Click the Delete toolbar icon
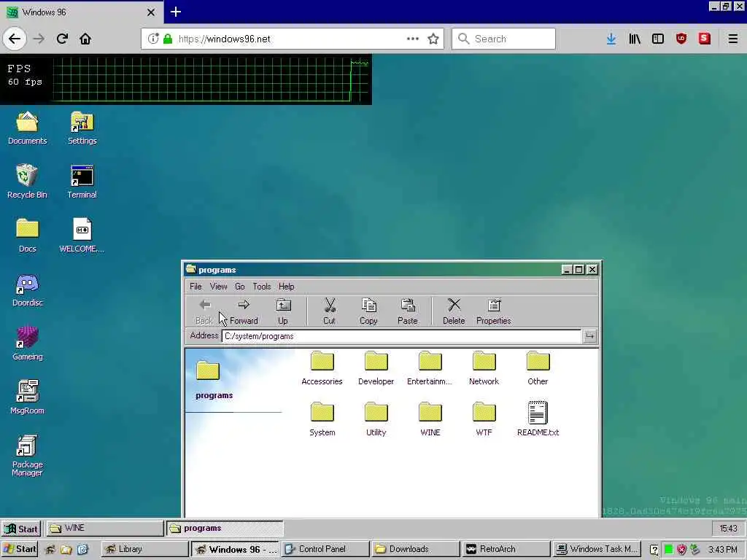 pyautogui.click(x=454, y=311)
